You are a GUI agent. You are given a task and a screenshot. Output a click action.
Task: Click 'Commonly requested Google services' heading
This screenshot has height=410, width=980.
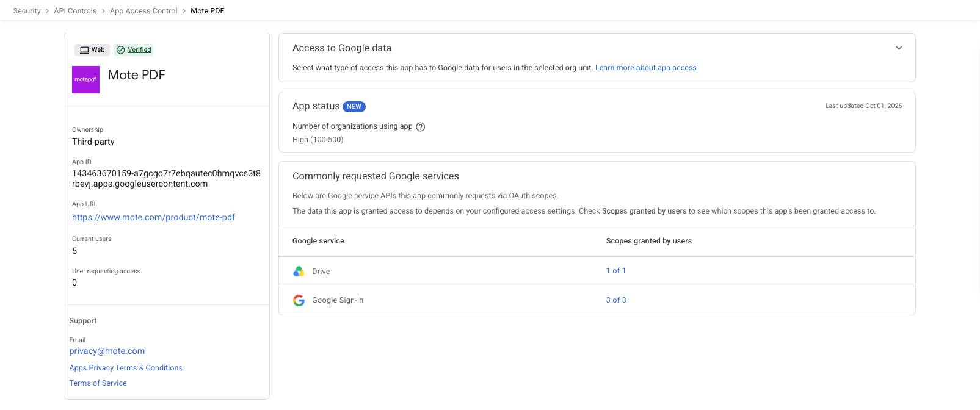click(376, 176)
